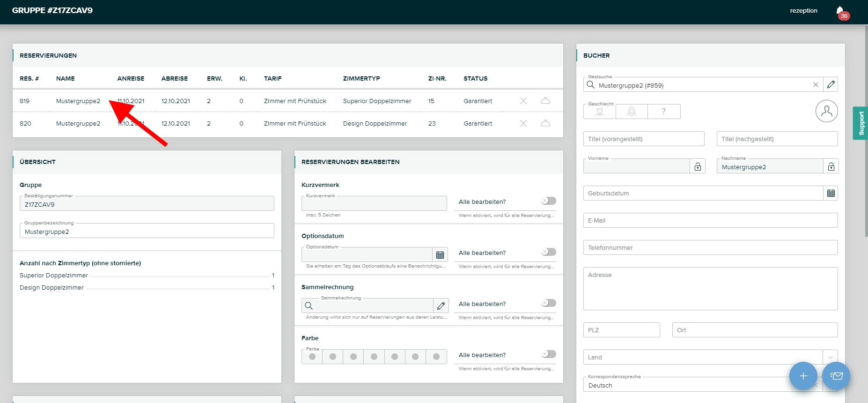Viewport: 868px width, 403px height.
Task: Click the E-Mail input field
Action: [x=710, y=220]
